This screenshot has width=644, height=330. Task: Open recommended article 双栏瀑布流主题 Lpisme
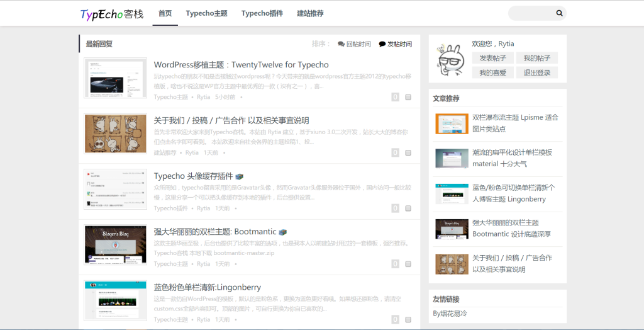516,123
